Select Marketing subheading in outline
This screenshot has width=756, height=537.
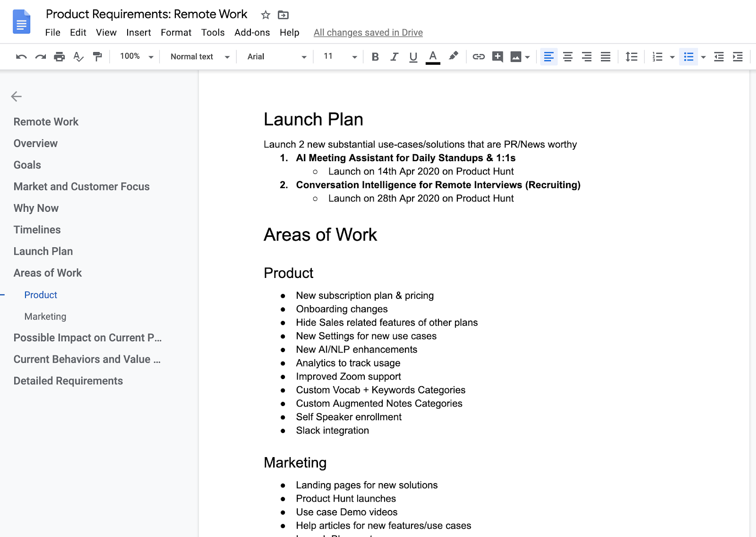45,317
